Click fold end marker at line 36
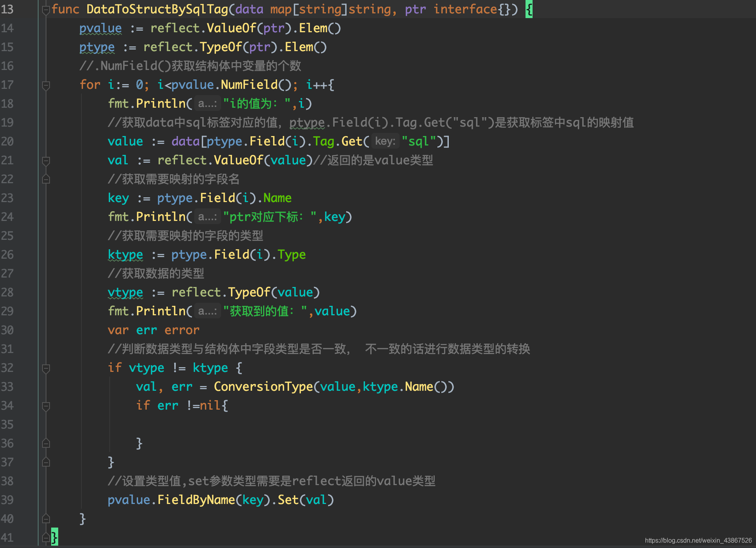 click(x=46, y=443)
